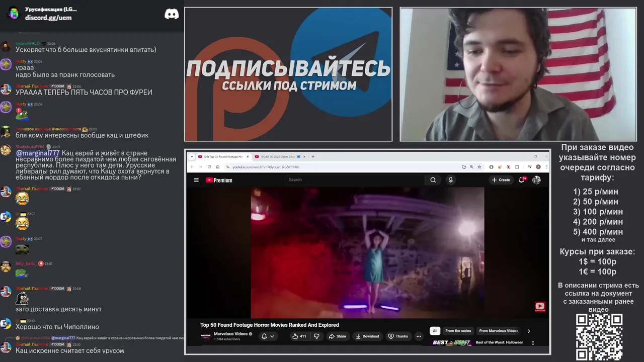The width and height of the screenshot is (644, 362).
Task: Click the discord.gg/uem invite text
Action: point(48,18)
